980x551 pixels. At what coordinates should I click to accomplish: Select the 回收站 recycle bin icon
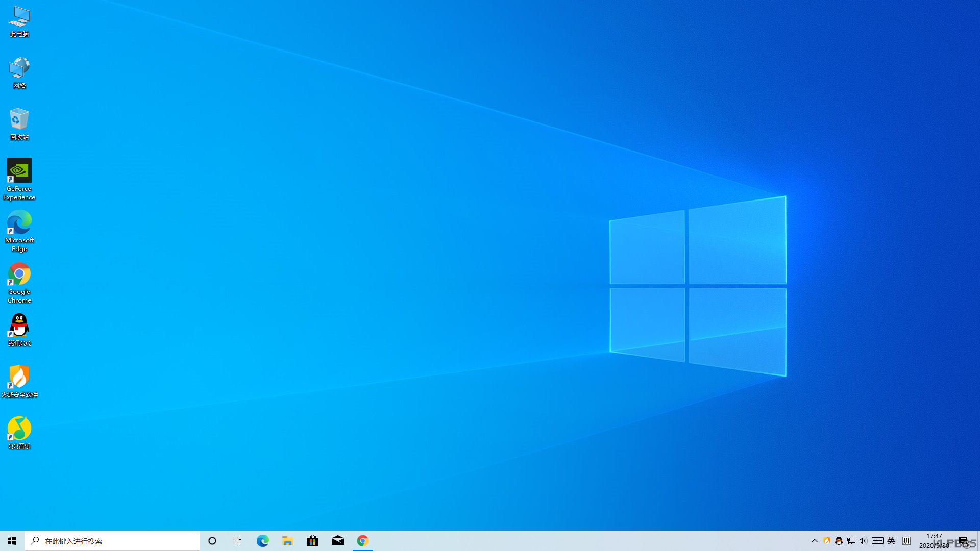click(19, 124)
